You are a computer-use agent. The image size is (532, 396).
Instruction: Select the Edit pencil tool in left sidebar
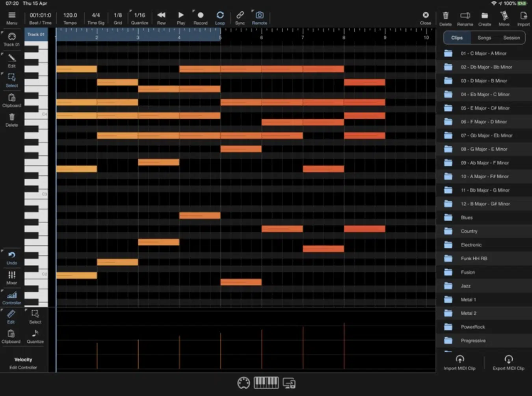[12, 60]
